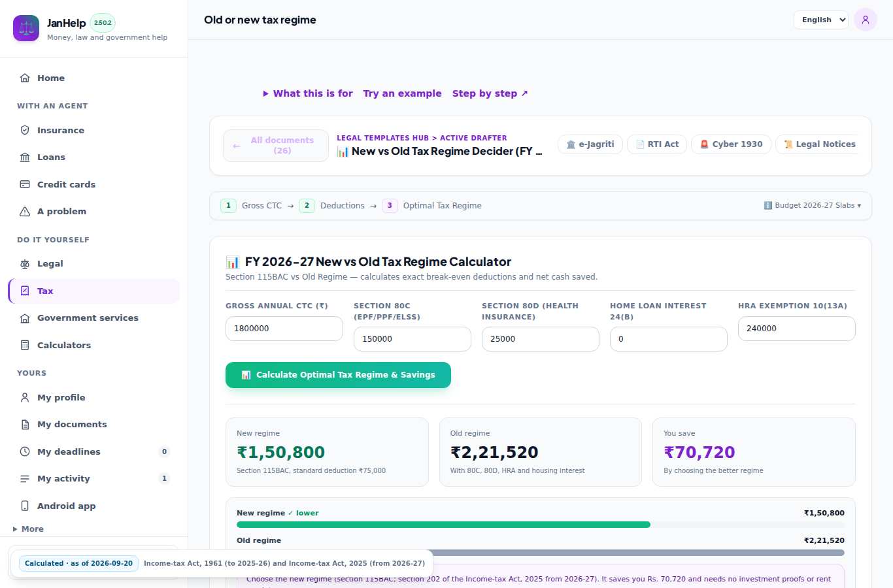Click the My documents file icon
Viewport: 893px width, 588px height.
25,424
